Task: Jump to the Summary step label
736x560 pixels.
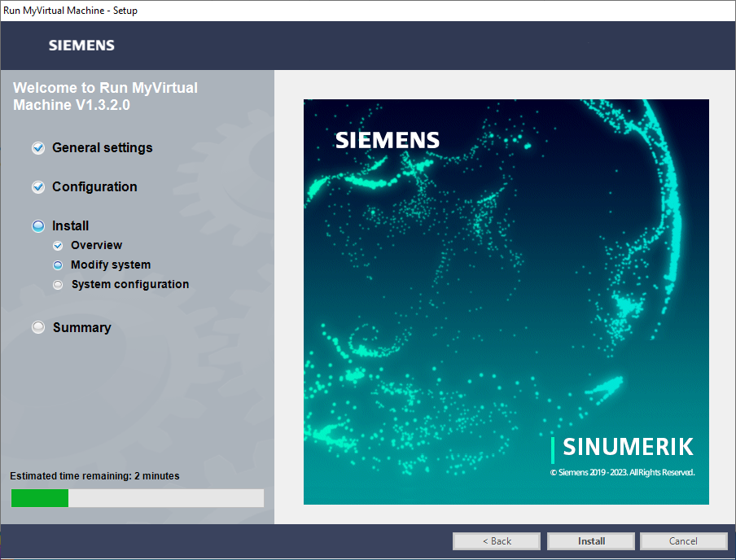Action: tap(81, 328)
